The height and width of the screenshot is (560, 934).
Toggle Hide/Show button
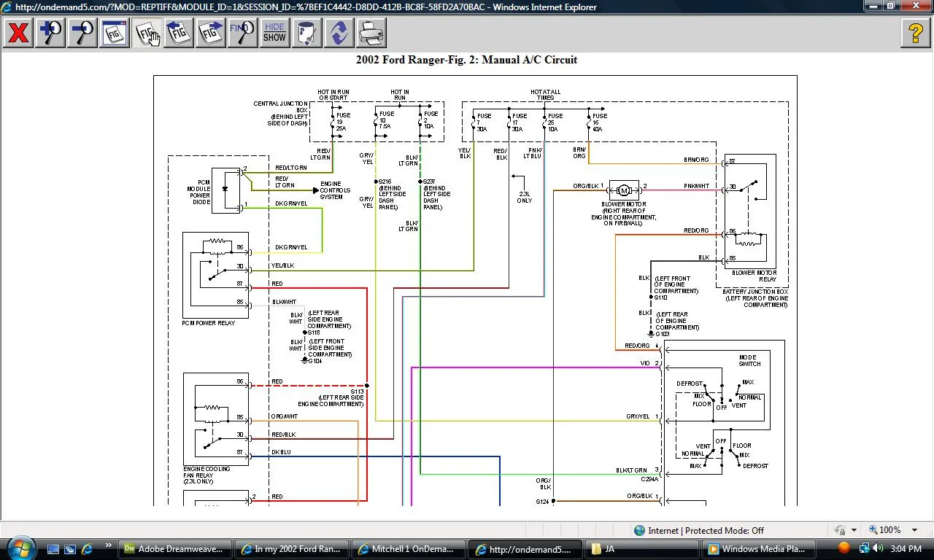tap(274, 33)
